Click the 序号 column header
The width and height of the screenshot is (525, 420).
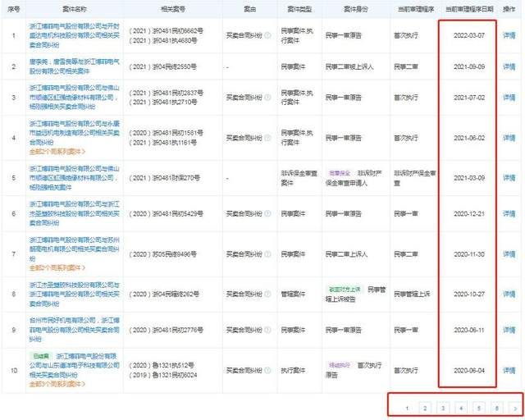13,9
